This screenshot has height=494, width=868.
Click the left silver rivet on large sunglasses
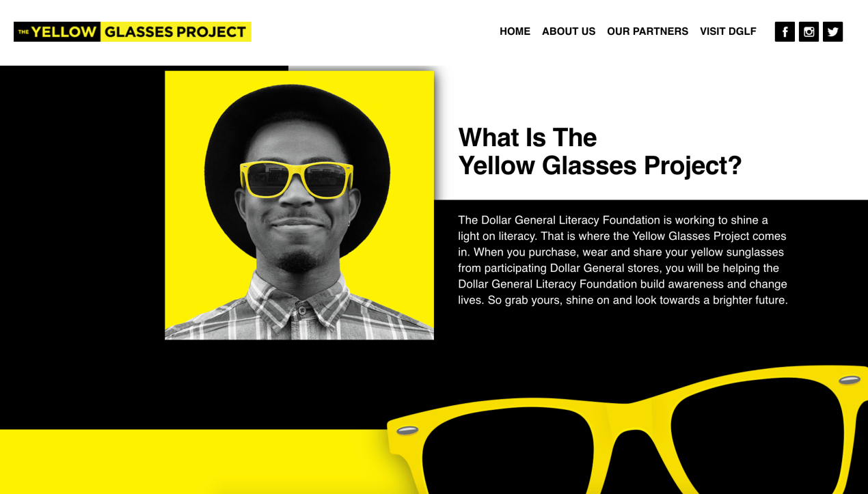407,430
